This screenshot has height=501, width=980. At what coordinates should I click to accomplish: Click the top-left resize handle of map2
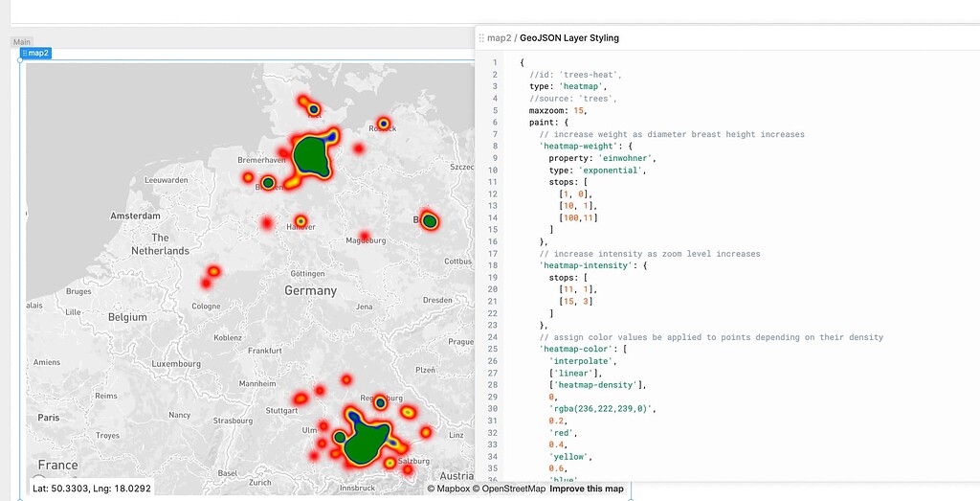click(21, 60)
